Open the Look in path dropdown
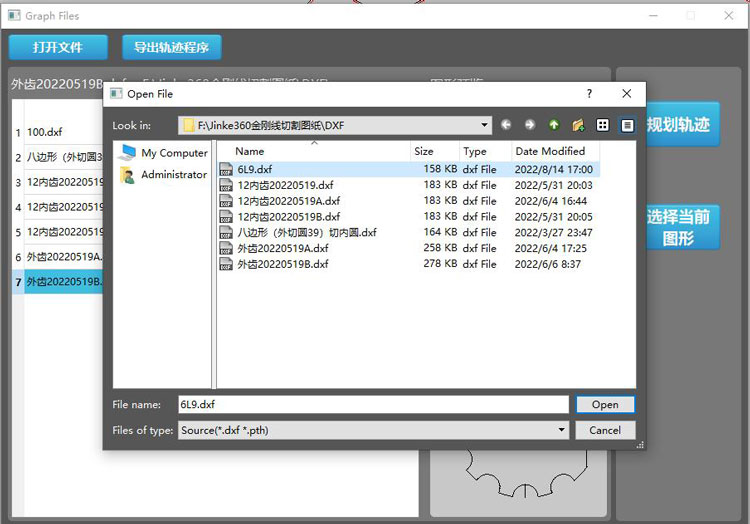The width and height of the screenshot is (750, 524). [484, 125]
